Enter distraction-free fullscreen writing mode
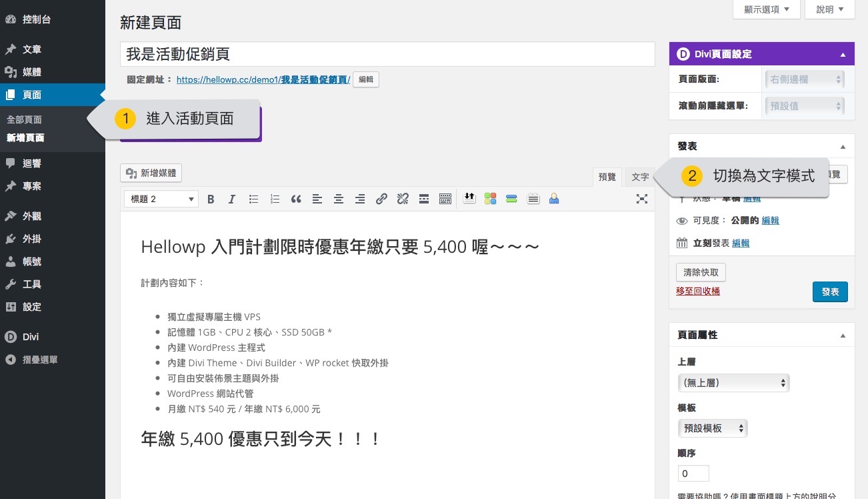This screenshot has height=499, width=868. click(x=642, y=199)
